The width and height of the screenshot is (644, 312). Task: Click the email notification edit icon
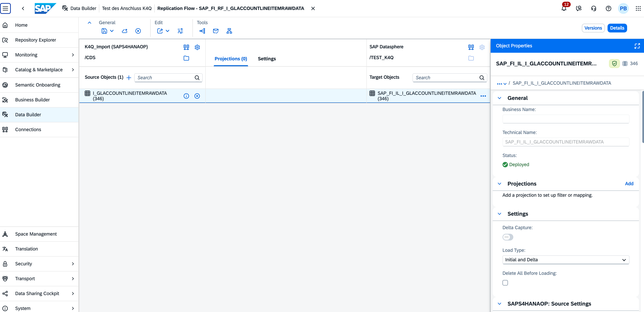(216, 31)
